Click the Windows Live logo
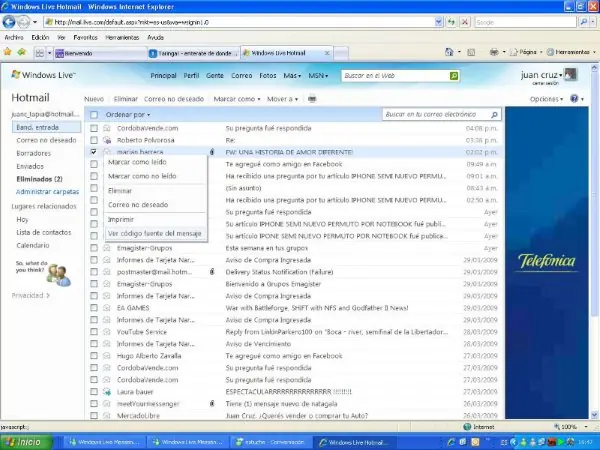600x450 pixels. pos(43,75)
